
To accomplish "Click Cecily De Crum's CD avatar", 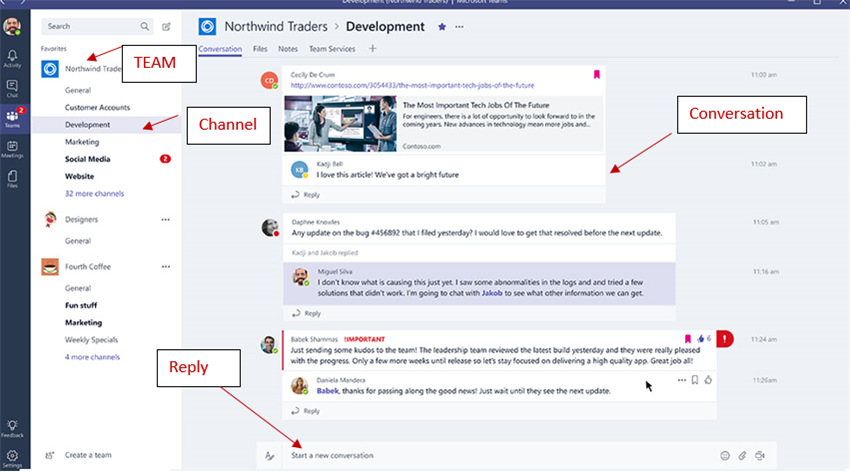I will coord(269,80).
